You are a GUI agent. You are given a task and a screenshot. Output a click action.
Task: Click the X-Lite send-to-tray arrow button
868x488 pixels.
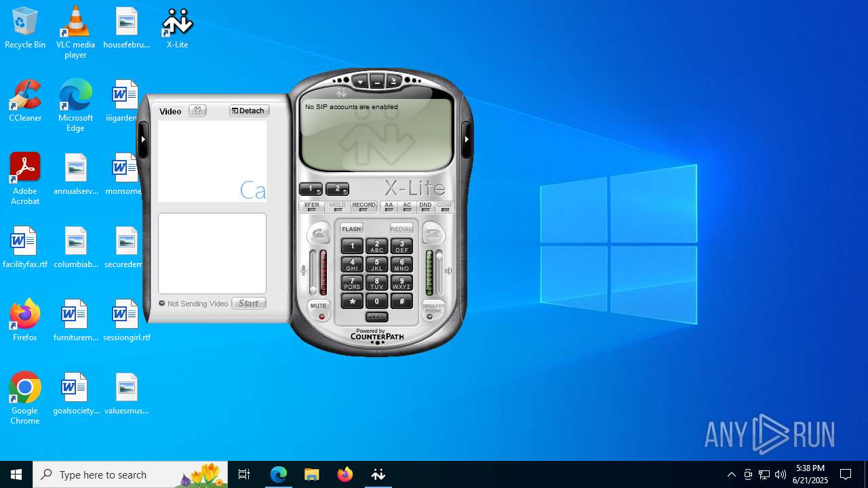394,81
